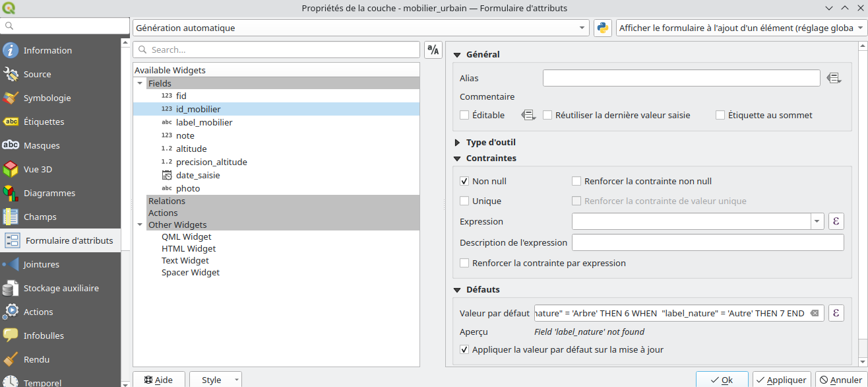
Task: Open expression editor for default value
Action: click(x=836, y=313)
